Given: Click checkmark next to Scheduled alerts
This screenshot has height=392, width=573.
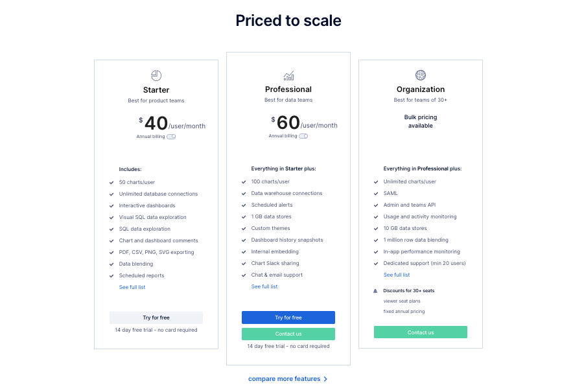Looking at the screenshot, I should pos(244,205).
